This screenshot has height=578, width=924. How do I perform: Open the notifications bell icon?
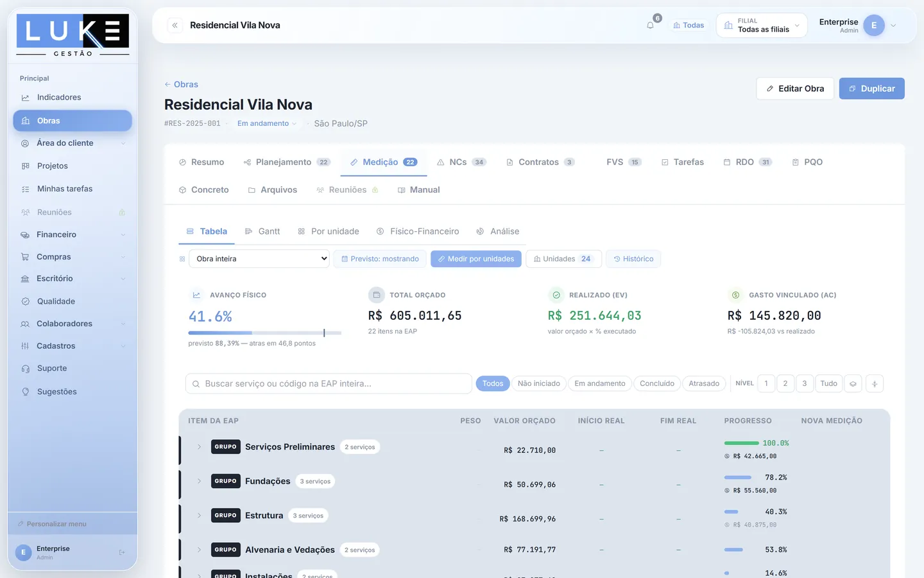click(x=650, y=26)
